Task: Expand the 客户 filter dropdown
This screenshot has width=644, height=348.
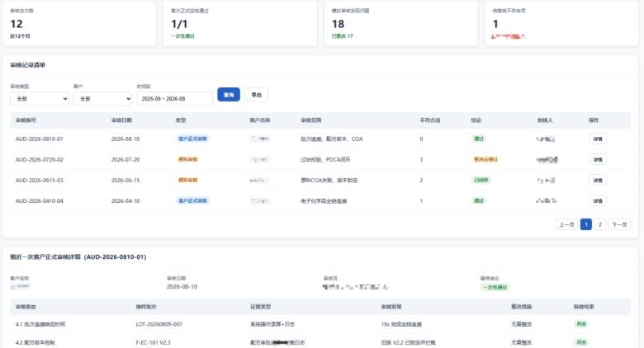Action: pyautogui.click(x=102, y=98)
